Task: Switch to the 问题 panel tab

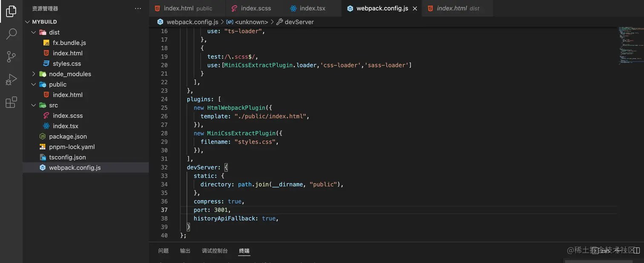Action: (164, 251)
